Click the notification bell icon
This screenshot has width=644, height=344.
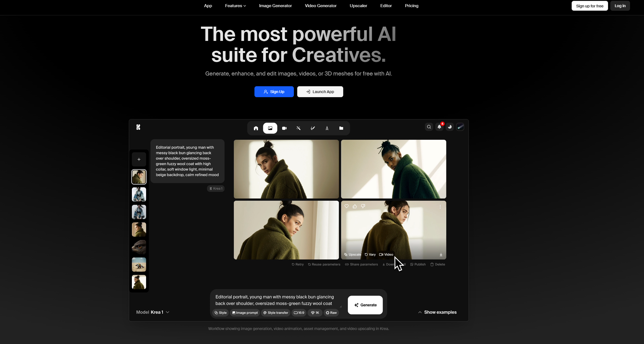[x=439, y=127]
